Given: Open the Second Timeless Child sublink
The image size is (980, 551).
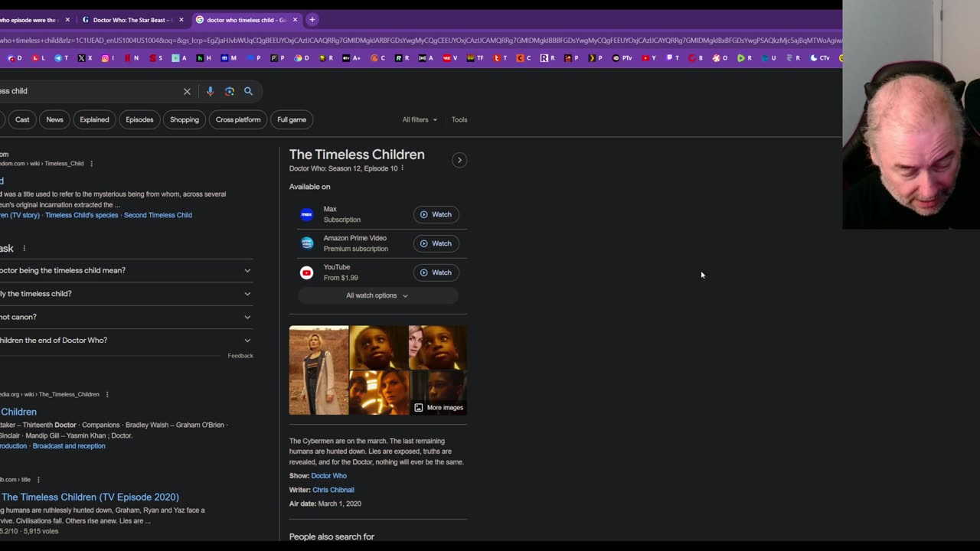Looking at the screenshot, I should coord(158,215).
